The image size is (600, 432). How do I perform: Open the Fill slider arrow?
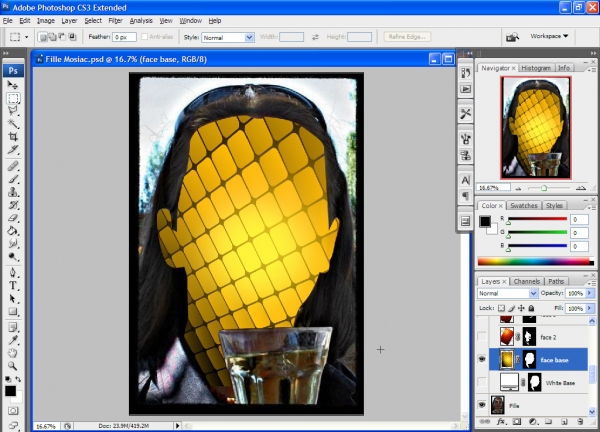[x=590, y=308]
